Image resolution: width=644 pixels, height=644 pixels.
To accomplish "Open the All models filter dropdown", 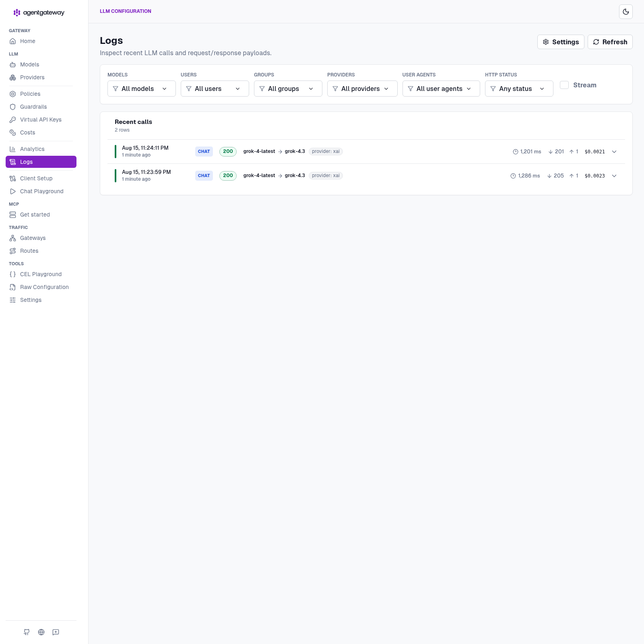I will click(142, 89).
